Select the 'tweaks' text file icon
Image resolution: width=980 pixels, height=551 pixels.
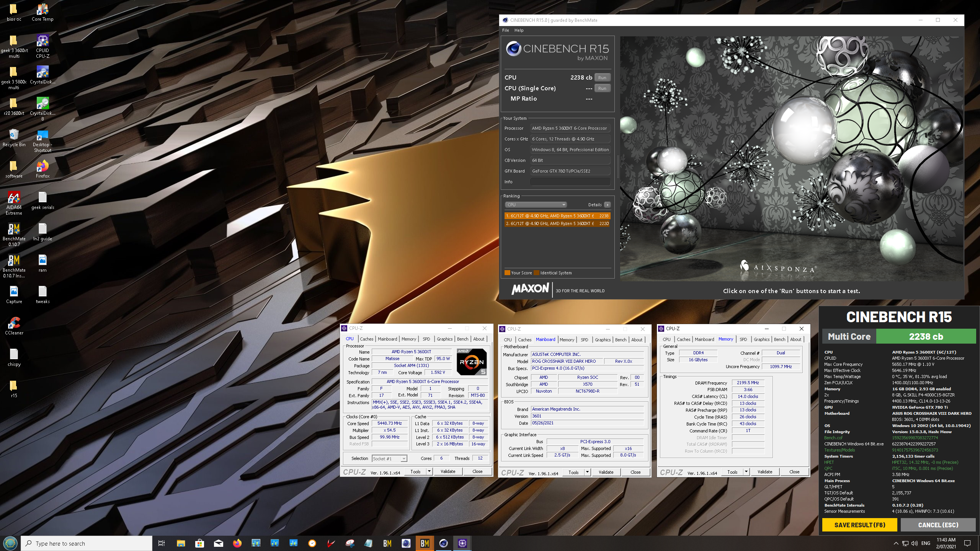click(42, 295)
